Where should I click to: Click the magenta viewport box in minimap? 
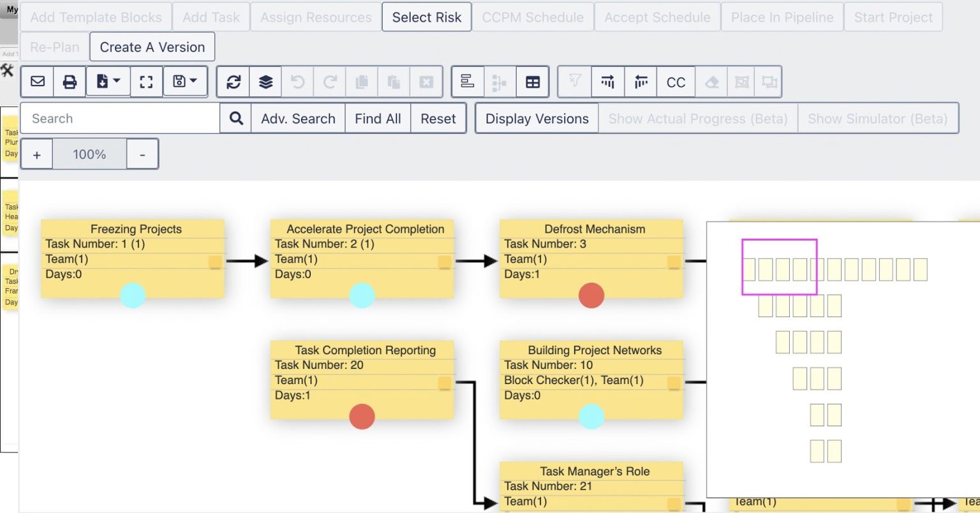(780, 267)
